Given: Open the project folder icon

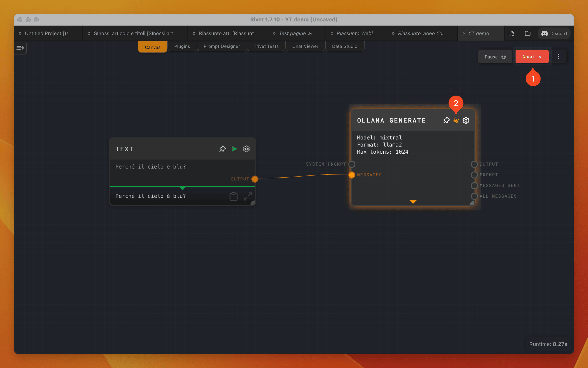Looking at the screenshot, I should pos(527,33).
